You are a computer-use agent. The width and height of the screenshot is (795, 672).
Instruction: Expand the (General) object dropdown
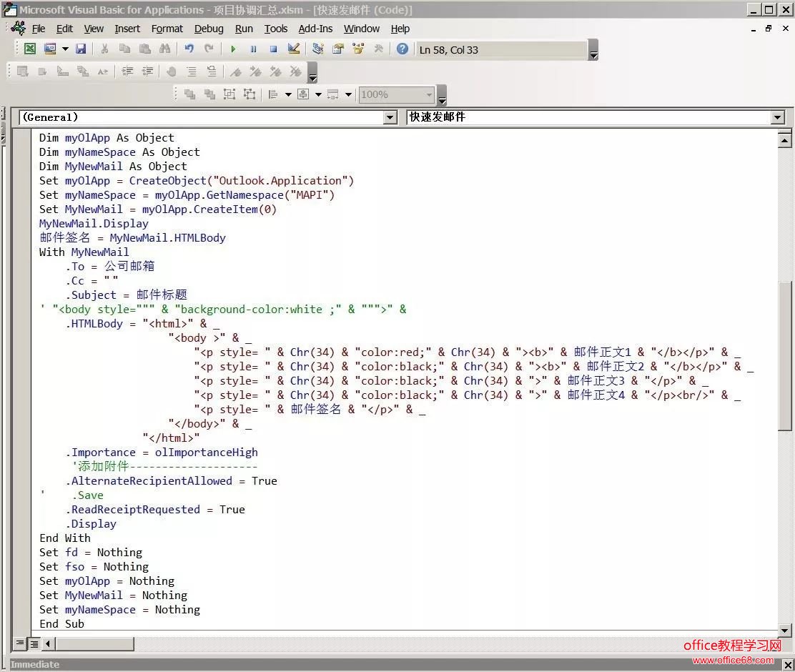pos(390,117)
